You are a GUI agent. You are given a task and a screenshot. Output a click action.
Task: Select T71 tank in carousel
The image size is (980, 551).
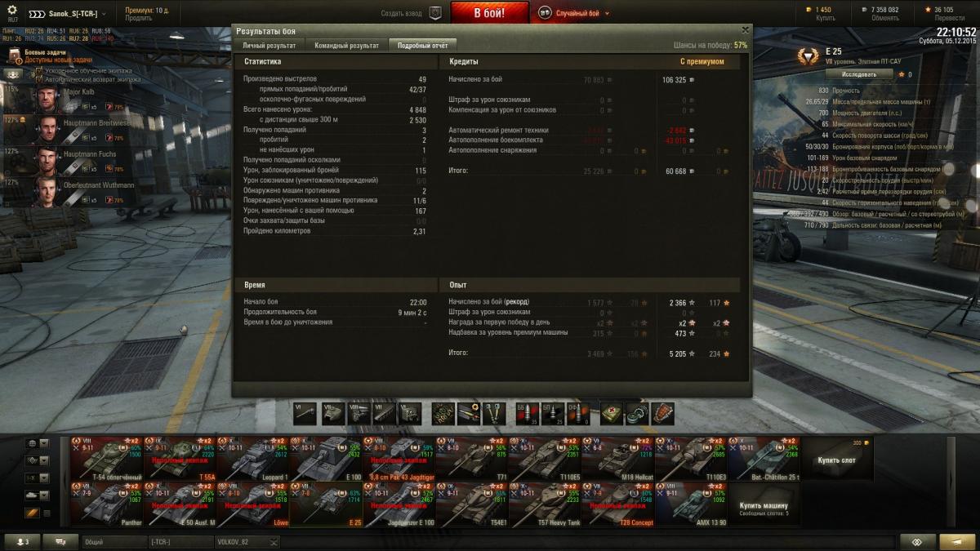tap(472, 459)
